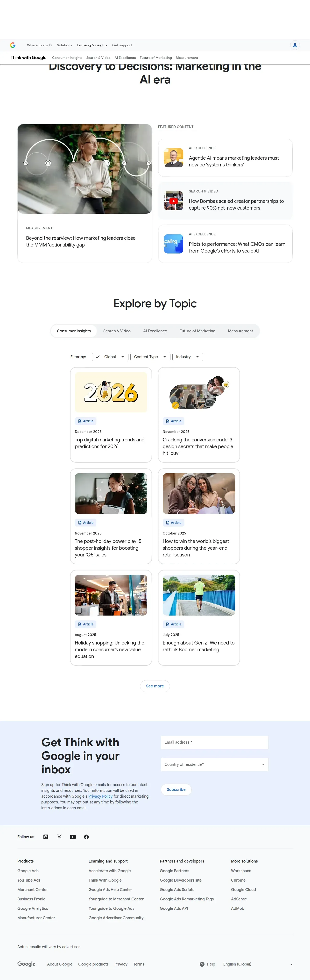Open the English (Global) language selector

258,964
